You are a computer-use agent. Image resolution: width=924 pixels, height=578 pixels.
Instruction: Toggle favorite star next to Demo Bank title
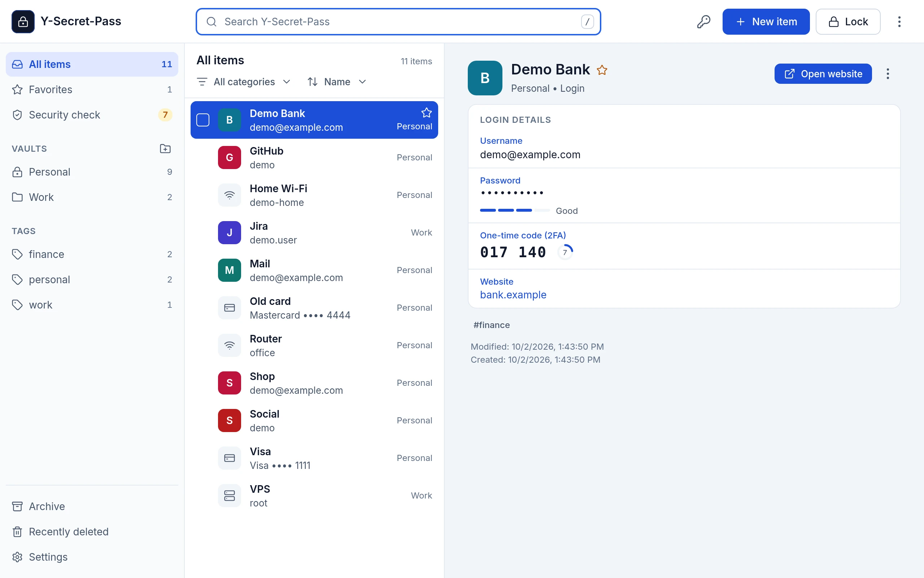point(602,70)
